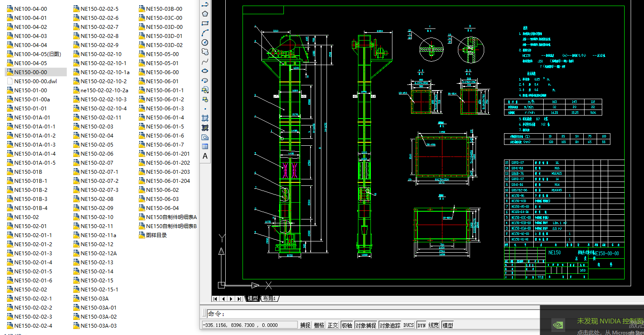
Task: Select the NE150-03D-02 folder
Action: pyautogui.click(x=161, y=45)
